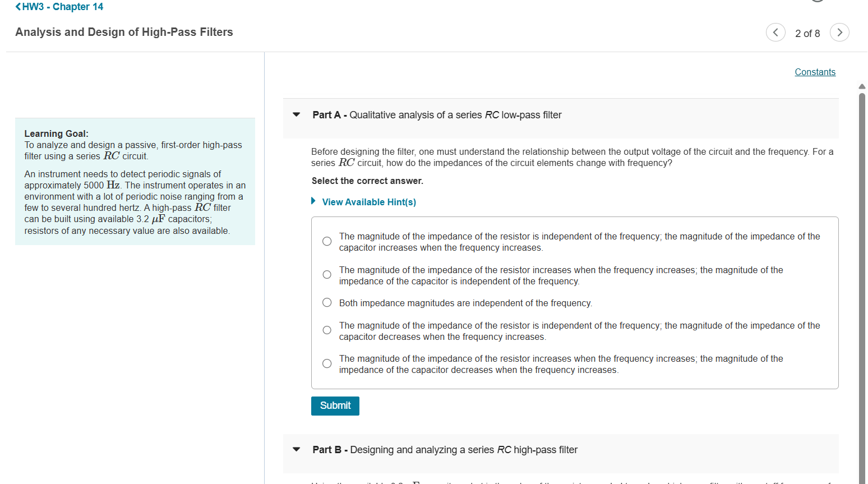Viewport: 868px width, 484px height.
Task: Select the last answer about both impedances changing
Action: (327, 363)
